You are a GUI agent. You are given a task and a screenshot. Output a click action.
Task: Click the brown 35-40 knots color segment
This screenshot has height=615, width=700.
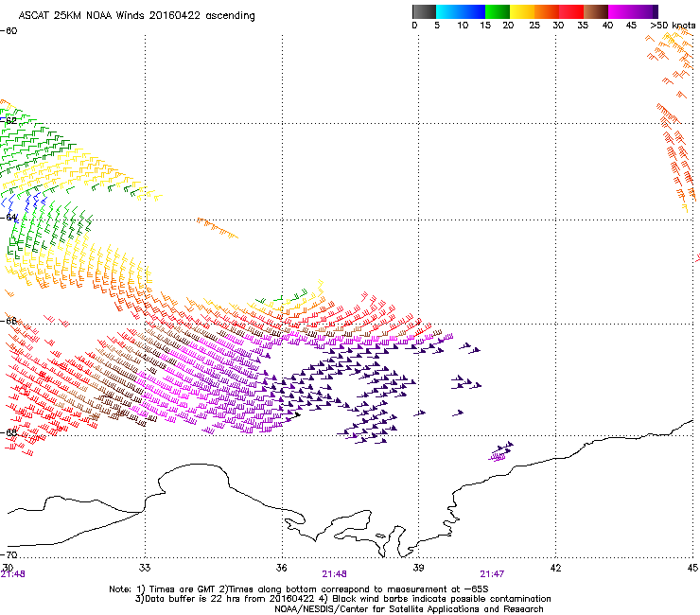tap(596, 11)
